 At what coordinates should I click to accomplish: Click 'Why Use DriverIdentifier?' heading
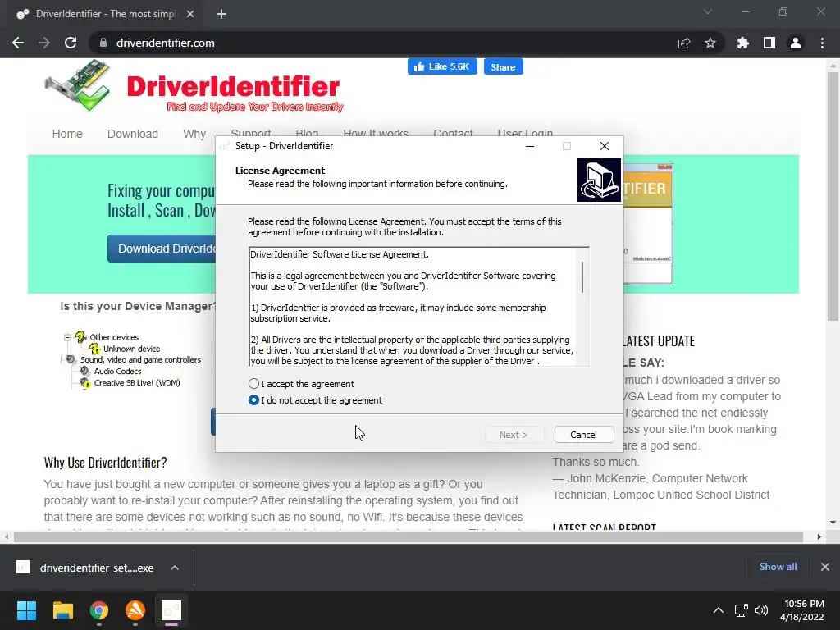(x=106, y=463)
